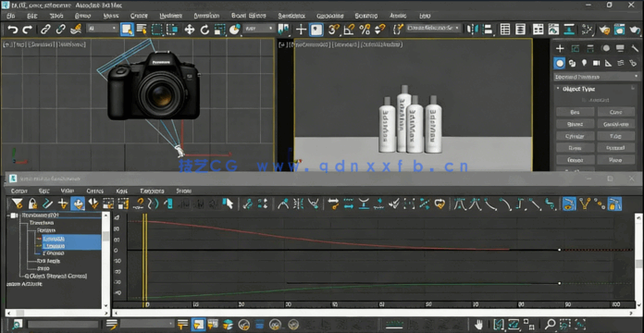Click the rightmost Render Production teapot icon
644x333 pixels.
(x=635, y=30)
